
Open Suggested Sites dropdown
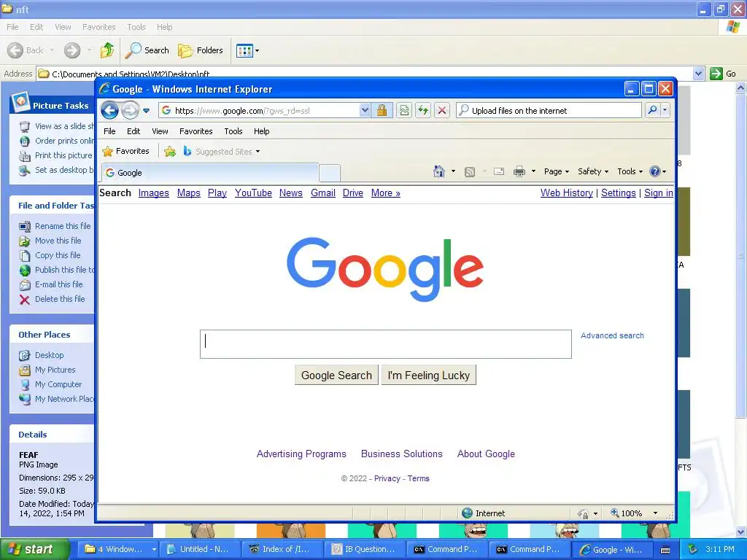pos(222,152)
